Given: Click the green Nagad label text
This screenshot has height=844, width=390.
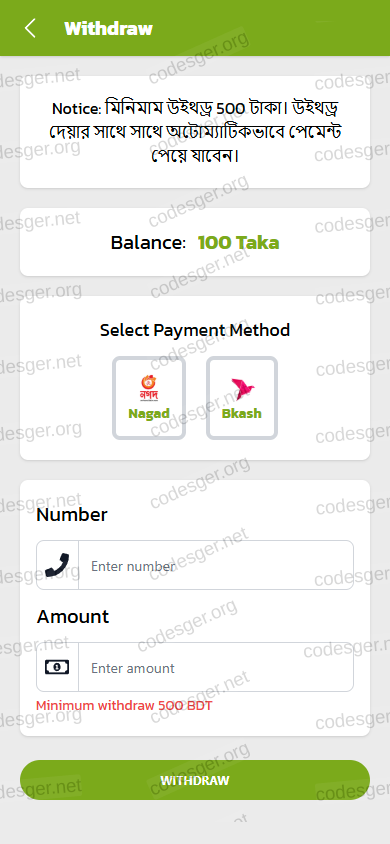Looking at the screenshot, I should [149, 413].
